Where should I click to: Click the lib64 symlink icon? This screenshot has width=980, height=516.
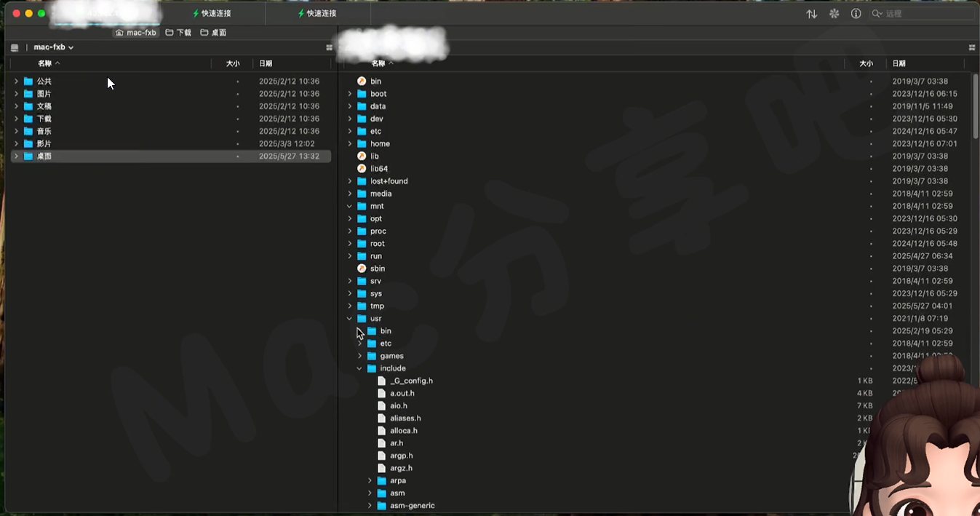point(362,169)
